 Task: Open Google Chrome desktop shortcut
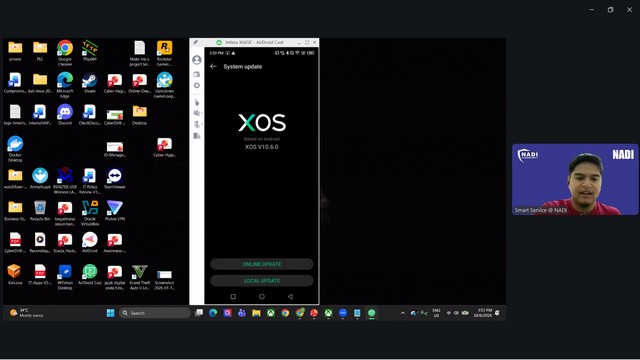tap(65, 53)
